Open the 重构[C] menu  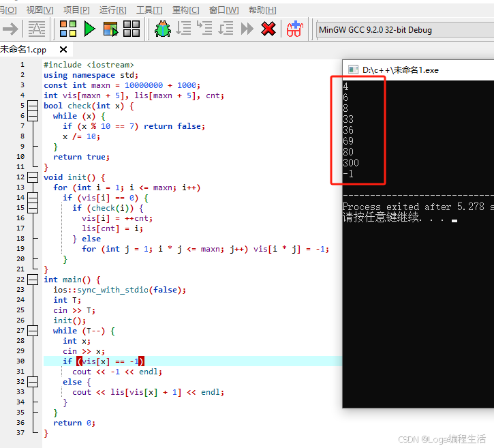pos(185,10)
